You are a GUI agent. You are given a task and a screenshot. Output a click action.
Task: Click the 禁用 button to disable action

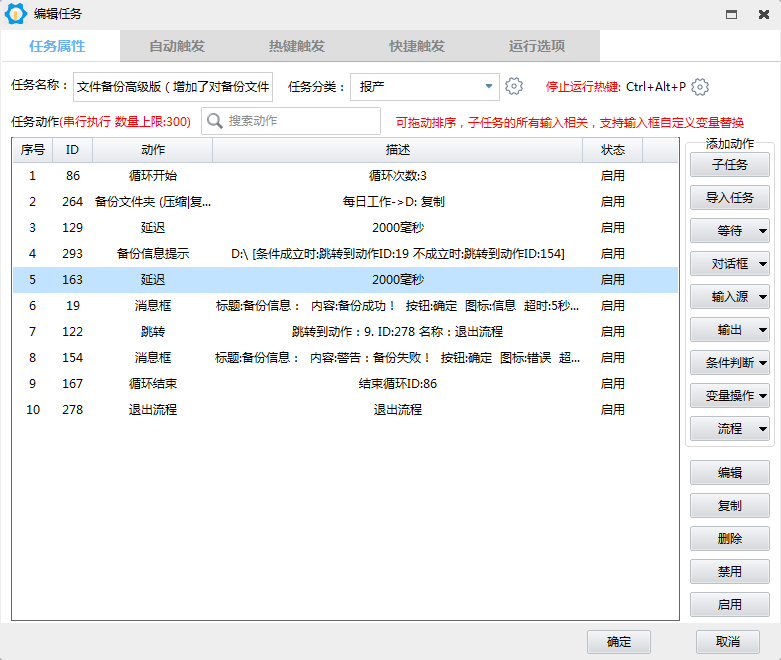click(x=729, y=572)
